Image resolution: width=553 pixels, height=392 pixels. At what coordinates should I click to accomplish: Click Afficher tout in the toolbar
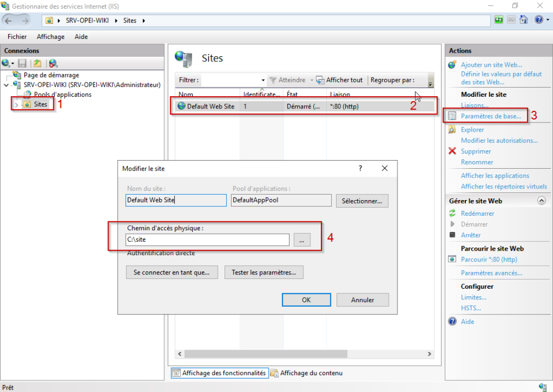[340, 80]
